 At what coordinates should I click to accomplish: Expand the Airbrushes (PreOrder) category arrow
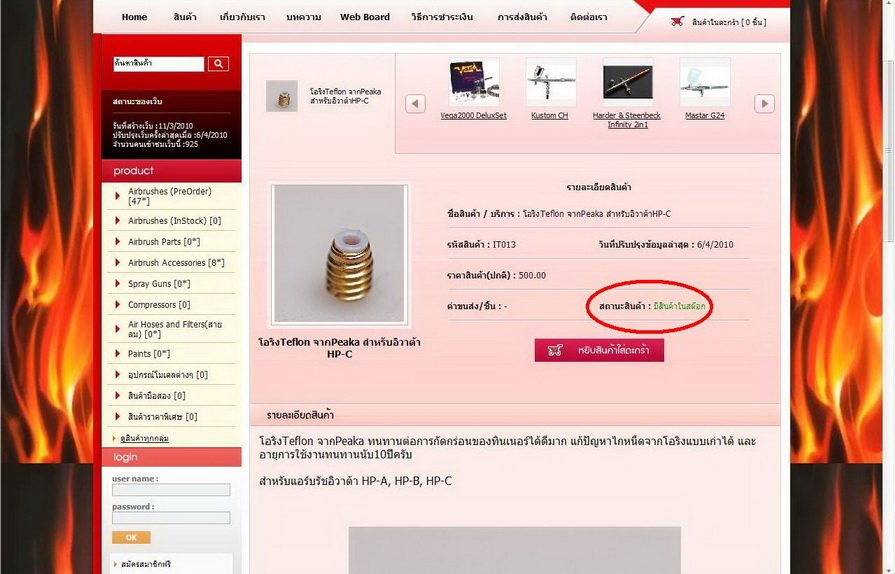118,196
